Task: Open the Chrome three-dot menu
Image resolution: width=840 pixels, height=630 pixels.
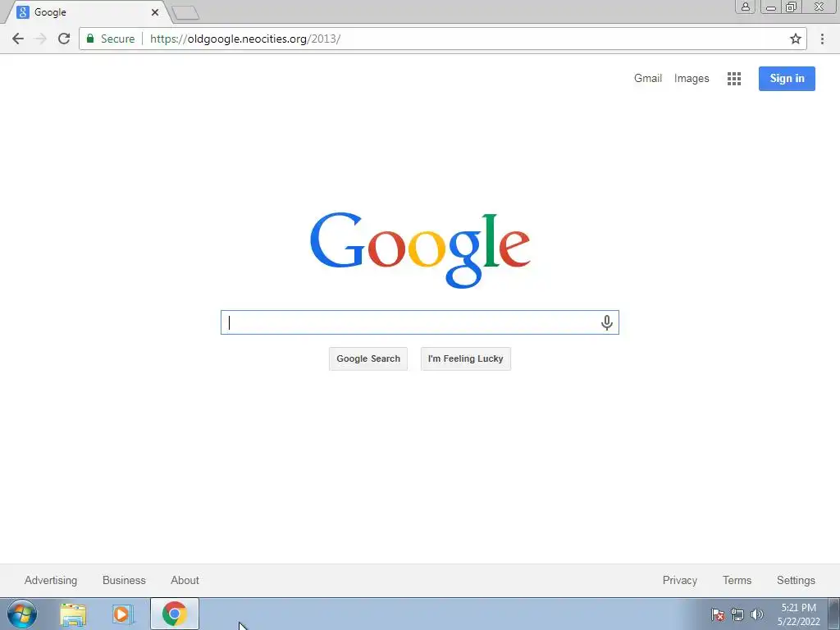Action: coord(822,39)
